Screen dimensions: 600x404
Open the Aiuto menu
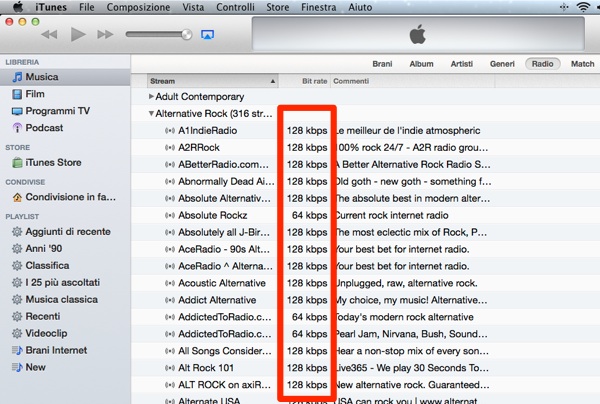[x=360, y=7]
